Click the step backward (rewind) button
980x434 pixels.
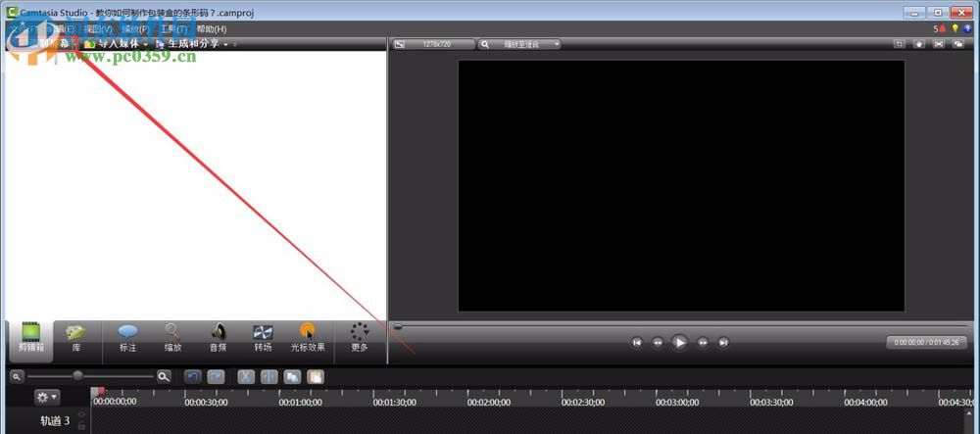click(x=658, y=342)
